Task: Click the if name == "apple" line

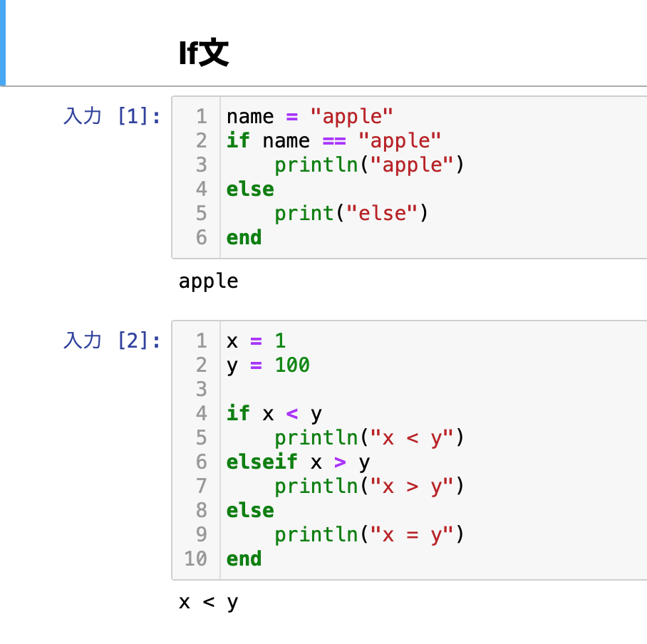Action: click(x=333, y=140)
